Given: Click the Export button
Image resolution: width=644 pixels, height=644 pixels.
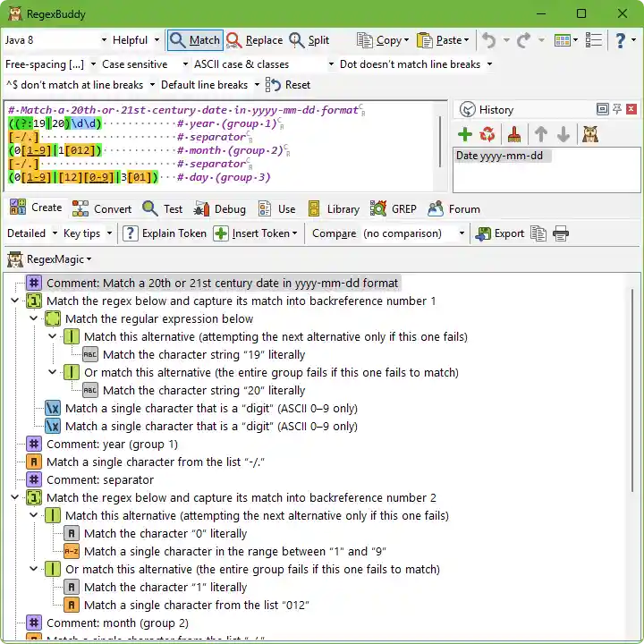Looking at the screenshot, I should pos(499,233).
